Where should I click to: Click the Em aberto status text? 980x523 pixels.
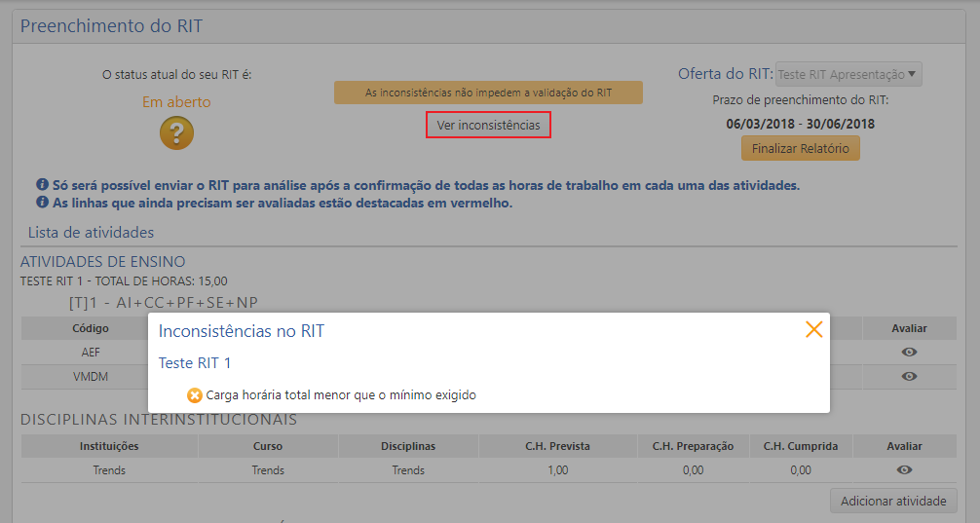[176, 101]
